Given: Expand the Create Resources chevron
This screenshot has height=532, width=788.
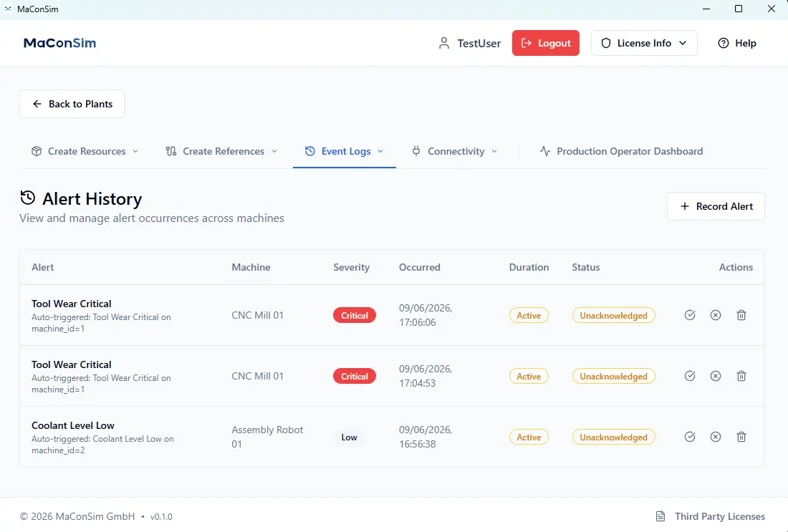Looking at the screenshot, I should (x=135, y=151).
